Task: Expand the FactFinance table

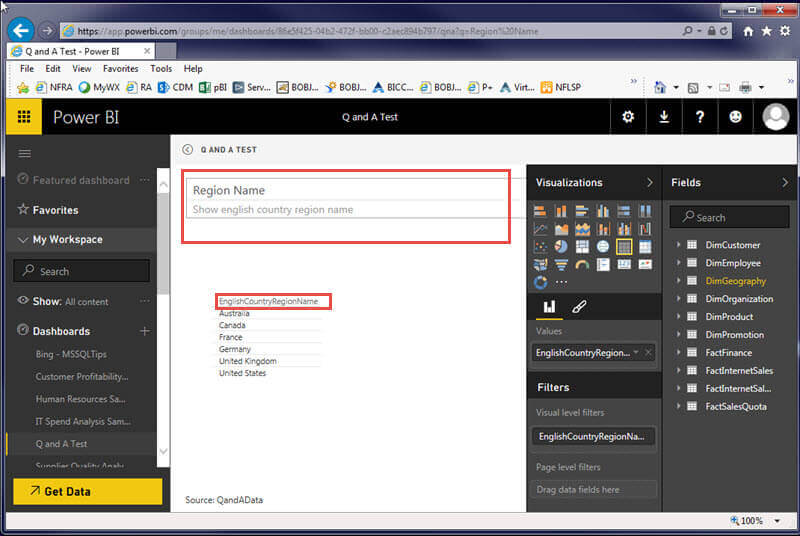Action: (678, 352)
